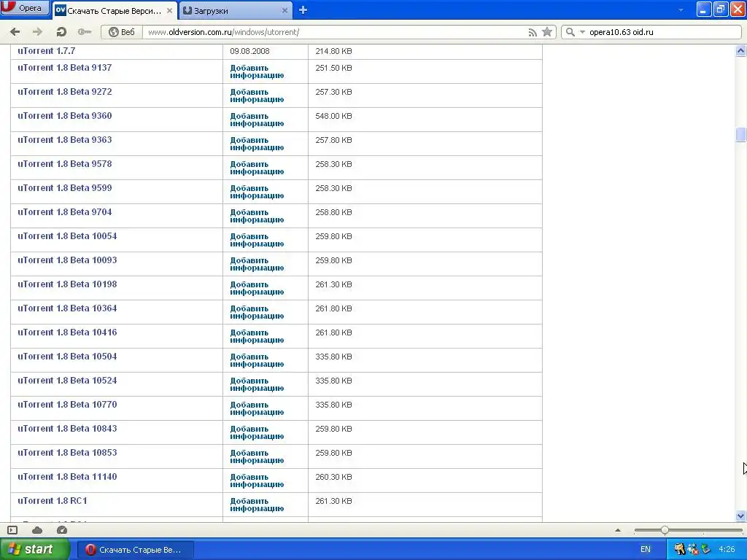Click Opera taskbar button Скачать Старые Ве...
This screenshot has height=560, width=747.
[135, 550]
